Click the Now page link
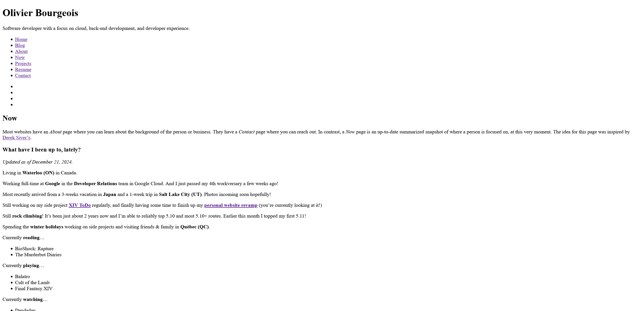 coord(20,58)
